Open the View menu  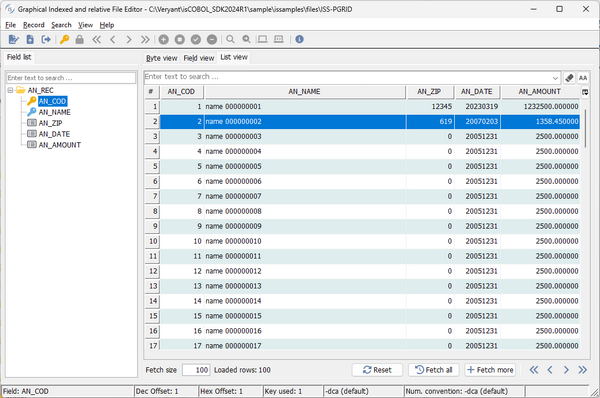click(x=85, y=25)
